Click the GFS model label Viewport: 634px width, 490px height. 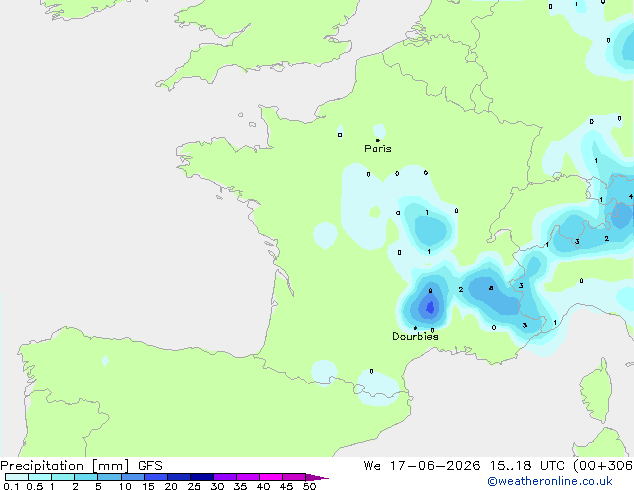(150, 466)
